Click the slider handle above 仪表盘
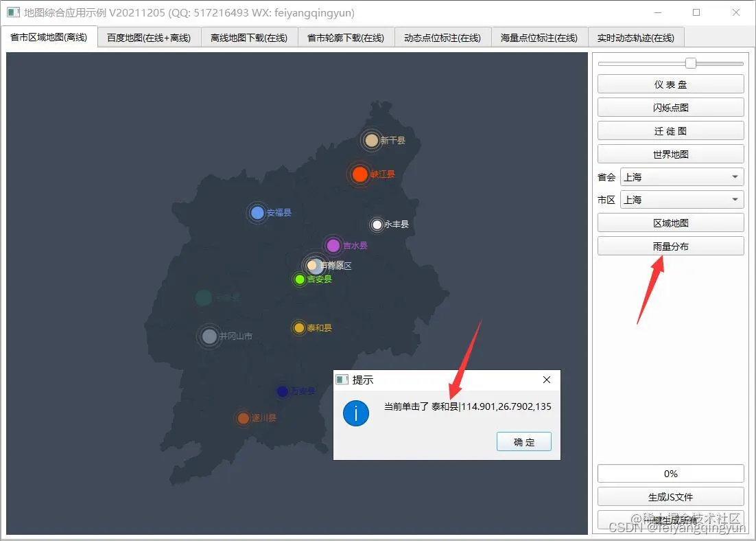756x541 pixels. [x=689, y=62]
